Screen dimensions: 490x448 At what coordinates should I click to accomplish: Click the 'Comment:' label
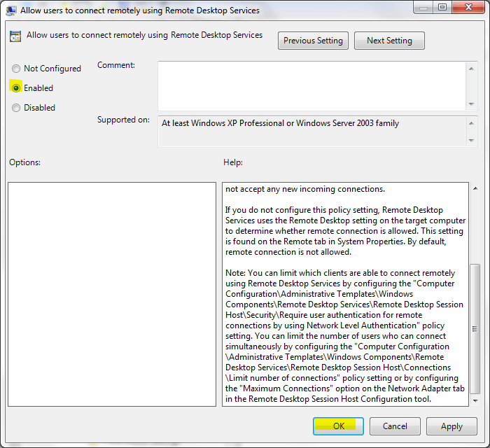pos(116,65)
